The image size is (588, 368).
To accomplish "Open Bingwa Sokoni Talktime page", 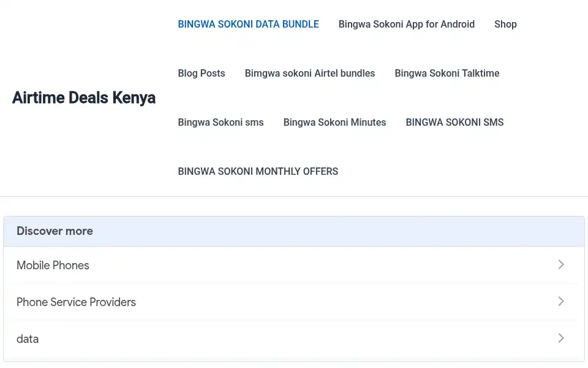I will pos(447,73).
